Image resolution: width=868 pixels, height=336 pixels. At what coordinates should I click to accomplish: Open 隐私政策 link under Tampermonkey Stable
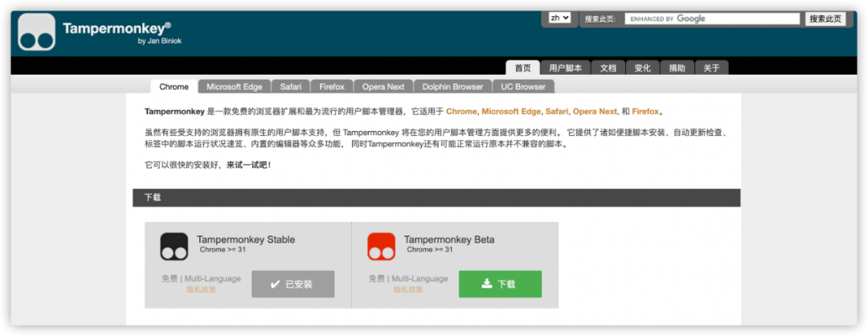pyautogui.click(x=201, y=289)
